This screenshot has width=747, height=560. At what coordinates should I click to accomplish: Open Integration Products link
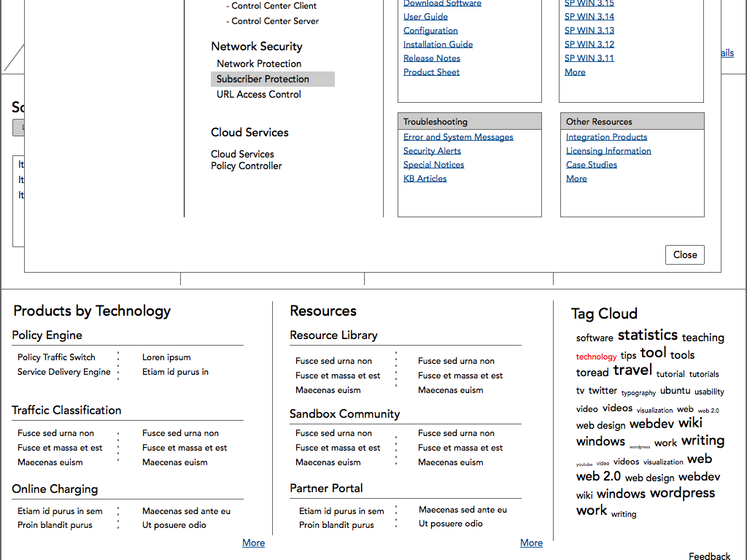click(x=606, y=137)
